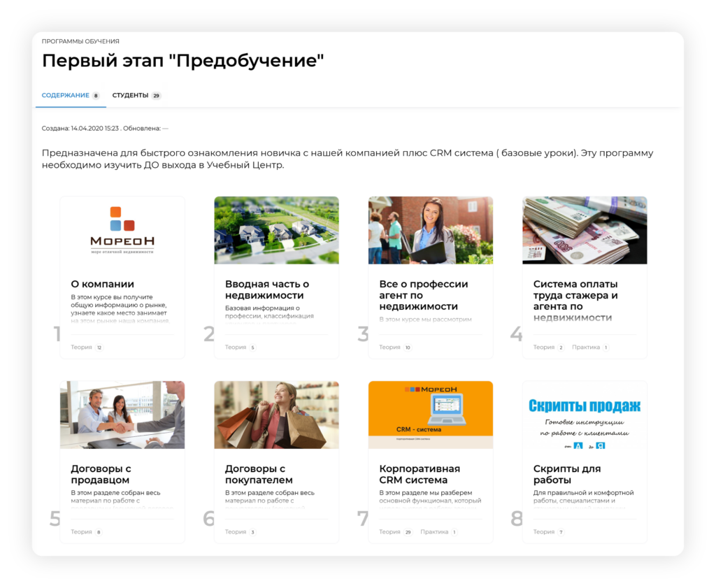This screenshot has width=716, height=588.
Task: Open Система оплаты труда стажера course
Action: 575,301
